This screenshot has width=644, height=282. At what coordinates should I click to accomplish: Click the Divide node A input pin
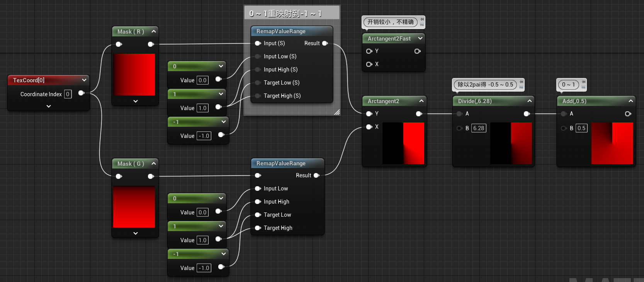(x=459, y=114)
